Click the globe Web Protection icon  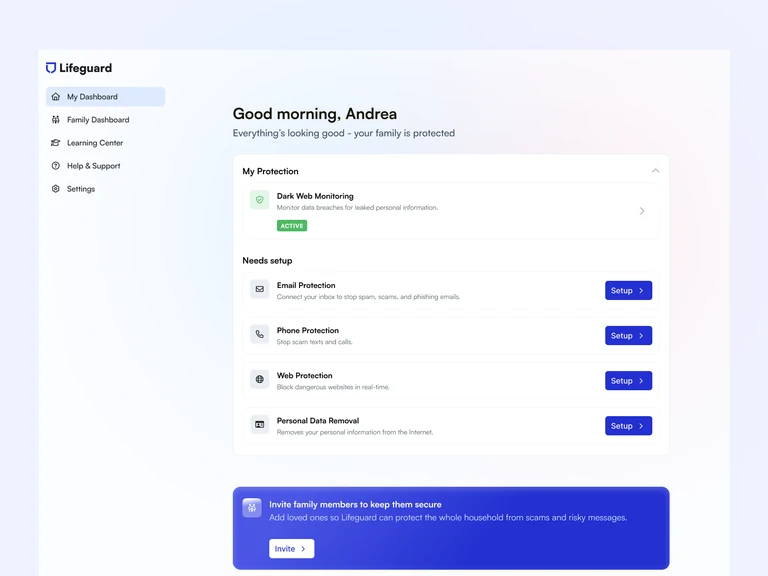[260, 379]
